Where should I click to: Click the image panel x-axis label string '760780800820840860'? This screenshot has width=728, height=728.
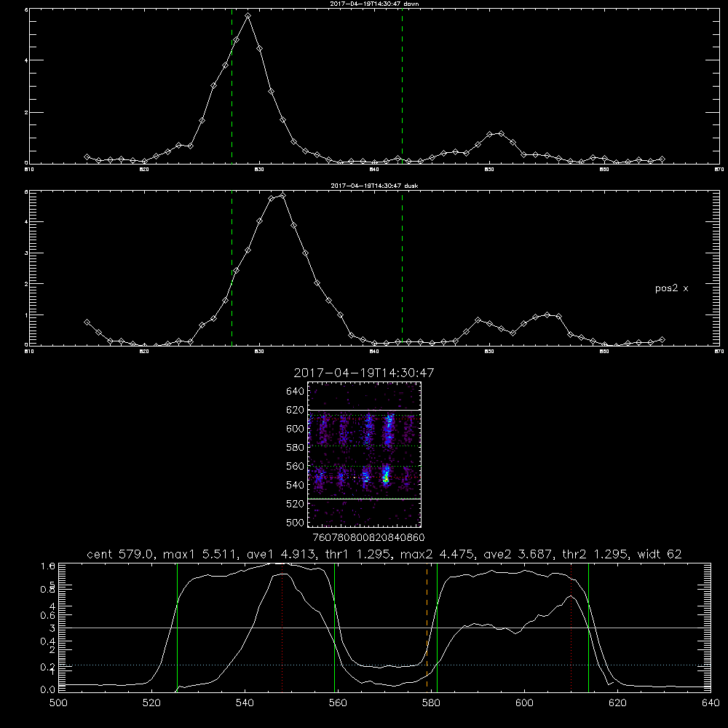pos(368,538)
